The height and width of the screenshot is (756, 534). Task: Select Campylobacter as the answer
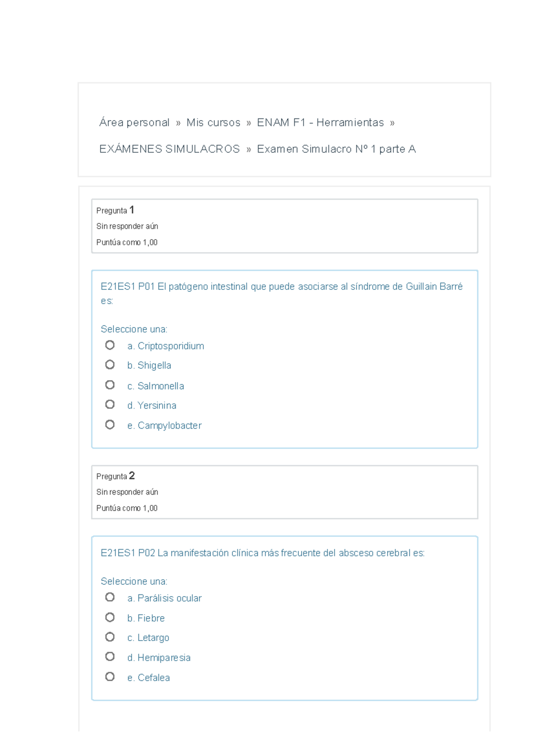coord(110,425)
